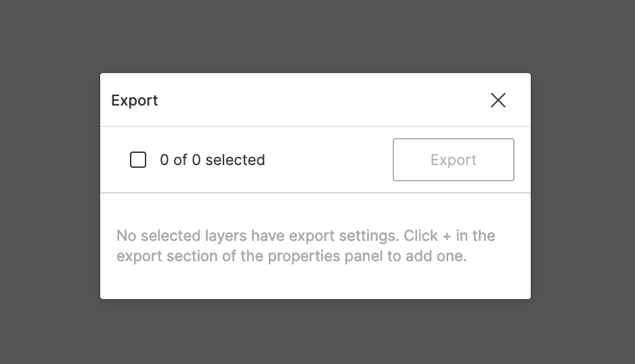This screenshot has width=635, height=364.
Task: Click the "Click + in the" hint line
Action: coord(450,236)
